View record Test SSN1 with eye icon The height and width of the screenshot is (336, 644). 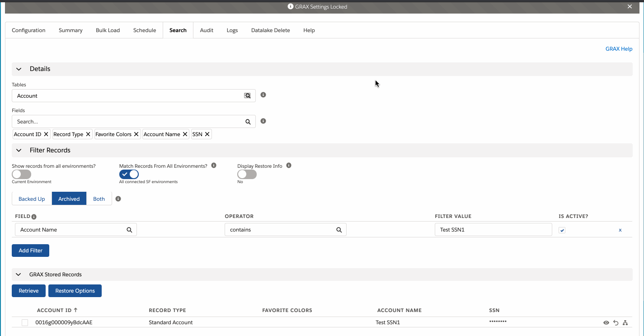coord(606,323)
